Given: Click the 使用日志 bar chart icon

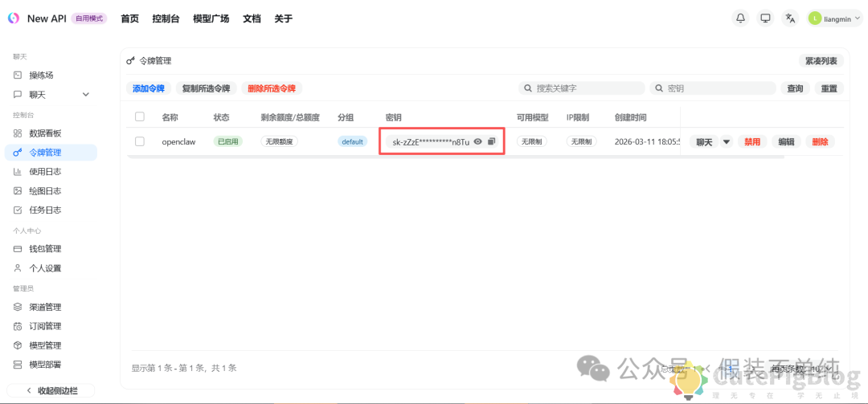Looking at the screenshot, I should [18, 172].
